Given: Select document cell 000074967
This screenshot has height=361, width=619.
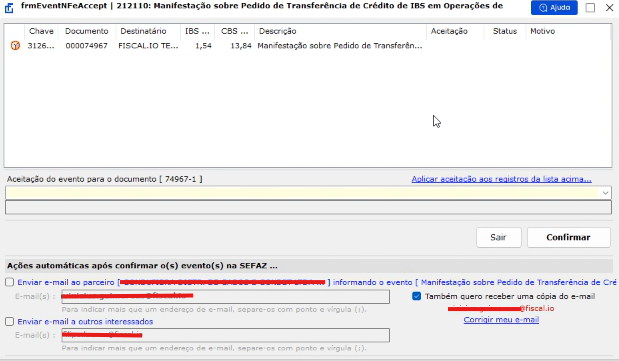Looking at the screenshot, I should [x=86, y=46].
